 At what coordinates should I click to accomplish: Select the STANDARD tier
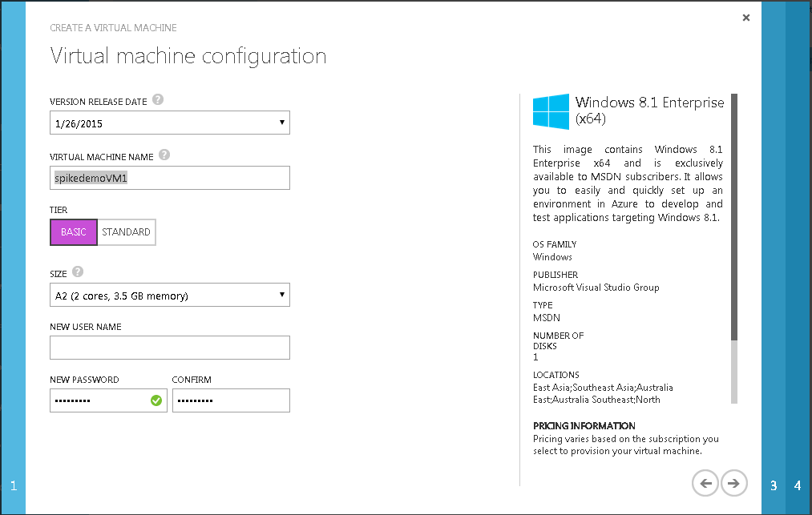(x=127, y=232)
